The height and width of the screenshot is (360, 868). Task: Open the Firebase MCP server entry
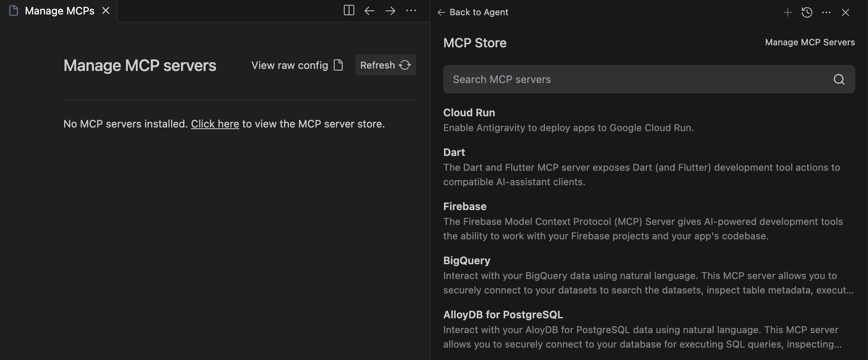(464, 206)
